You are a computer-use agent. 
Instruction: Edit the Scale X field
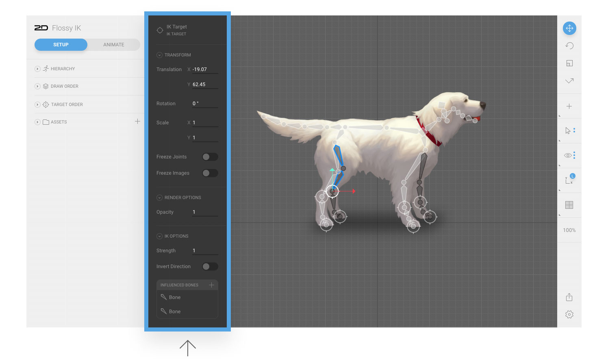(x=205, y=123)
